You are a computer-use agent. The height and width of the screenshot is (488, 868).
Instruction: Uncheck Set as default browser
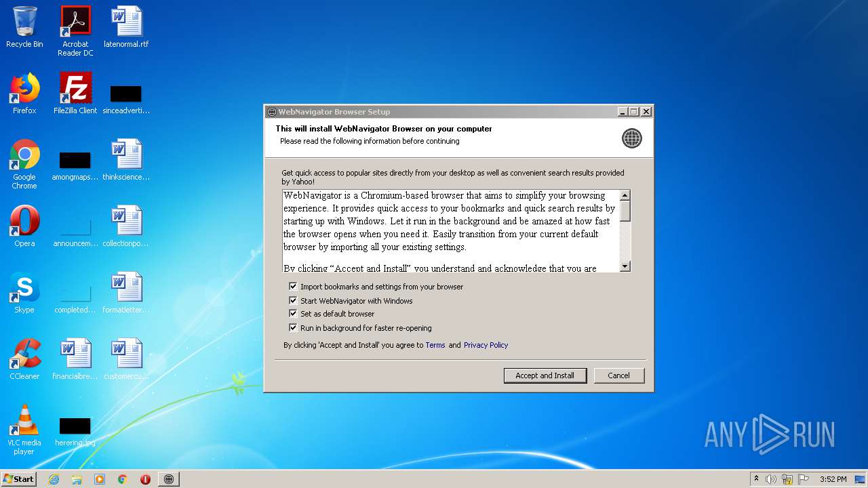click(293, 313)
